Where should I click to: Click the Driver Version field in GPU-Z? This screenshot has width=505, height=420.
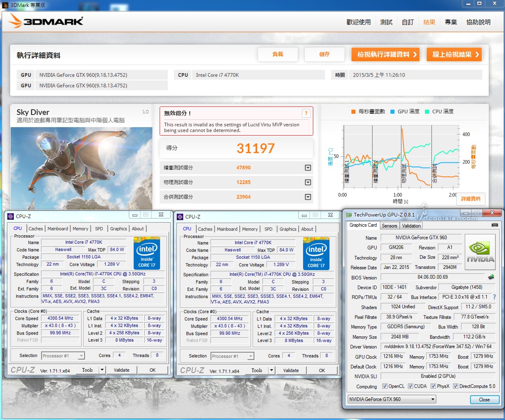click(438, 347)
